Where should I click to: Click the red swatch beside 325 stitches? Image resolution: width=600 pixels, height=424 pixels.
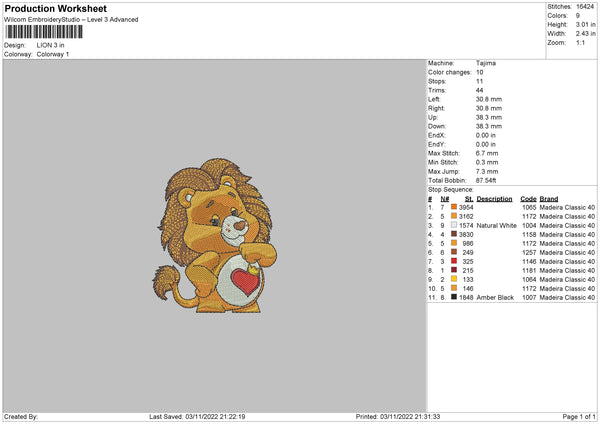pyautogui.click(x=454, y=261)
